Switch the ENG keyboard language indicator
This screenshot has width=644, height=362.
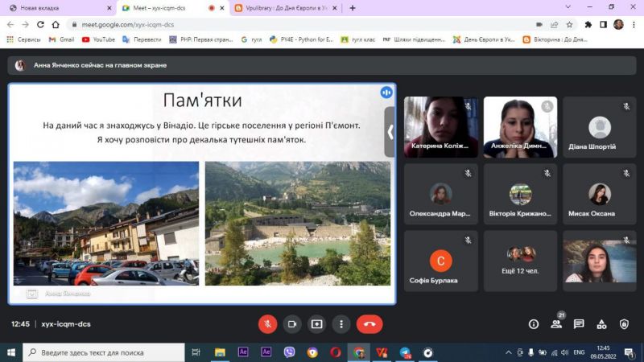pos(579,352)
